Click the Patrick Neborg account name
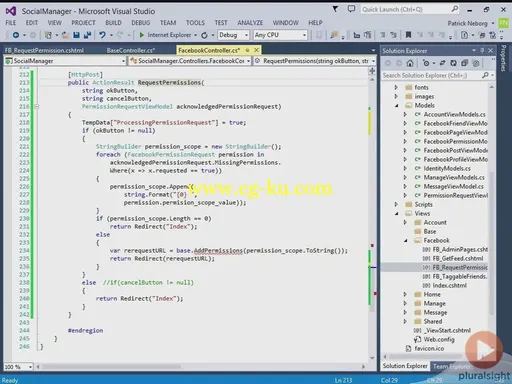This screenshot has height=384, width=512. [467, 23]
